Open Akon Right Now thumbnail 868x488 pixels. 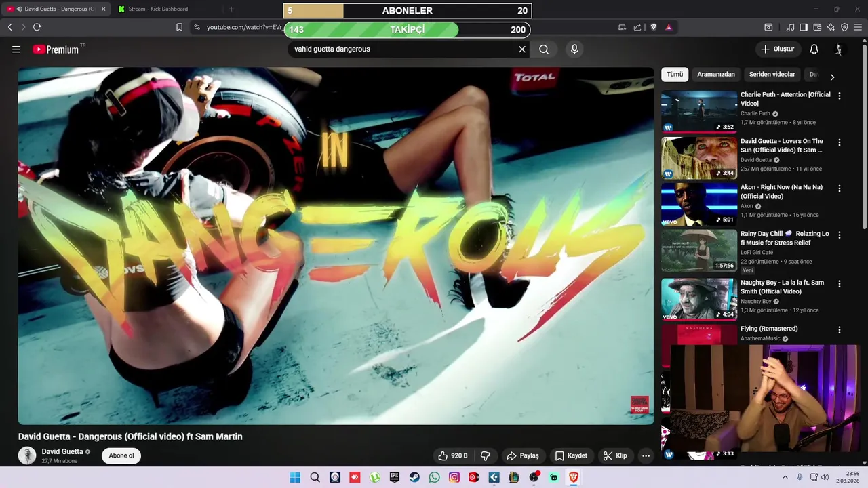(699, 204)
